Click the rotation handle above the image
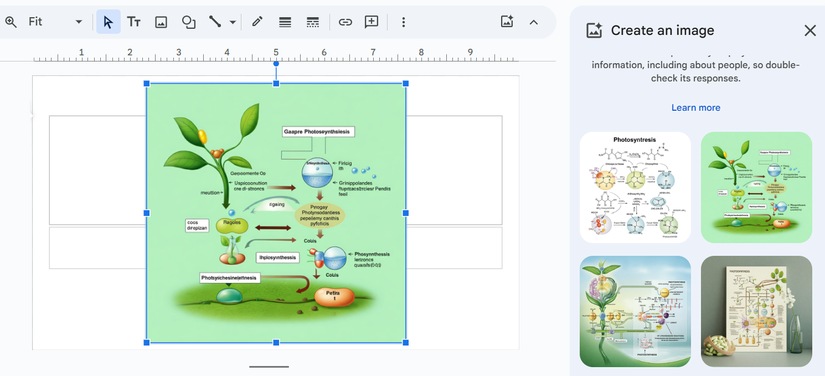 coord(276,64)
